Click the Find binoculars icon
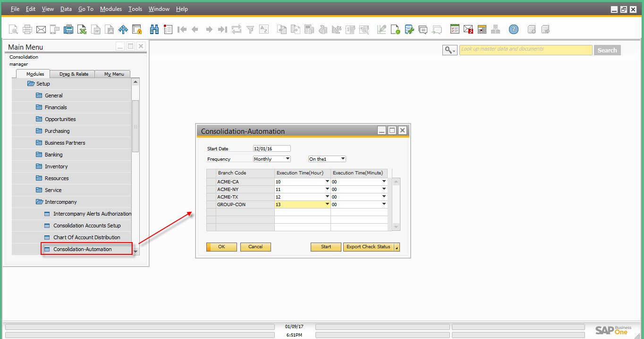Screen dimensions: 644x339 154,30
